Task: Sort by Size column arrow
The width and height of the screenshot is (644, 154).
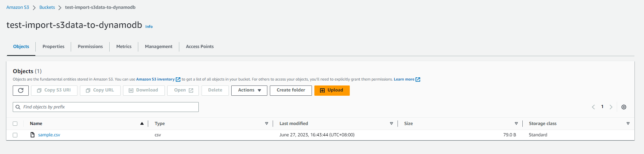Action: (x=516, y=124)
